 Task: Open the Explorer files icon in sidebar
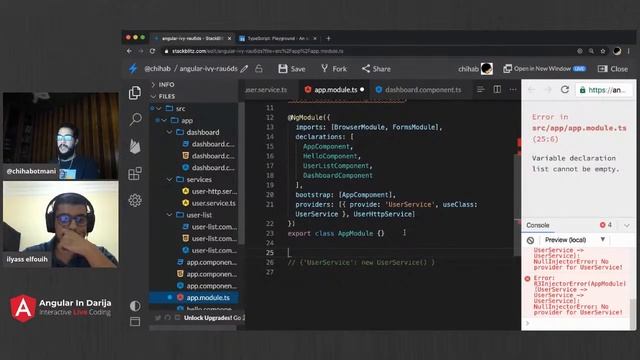click(135, 93)
